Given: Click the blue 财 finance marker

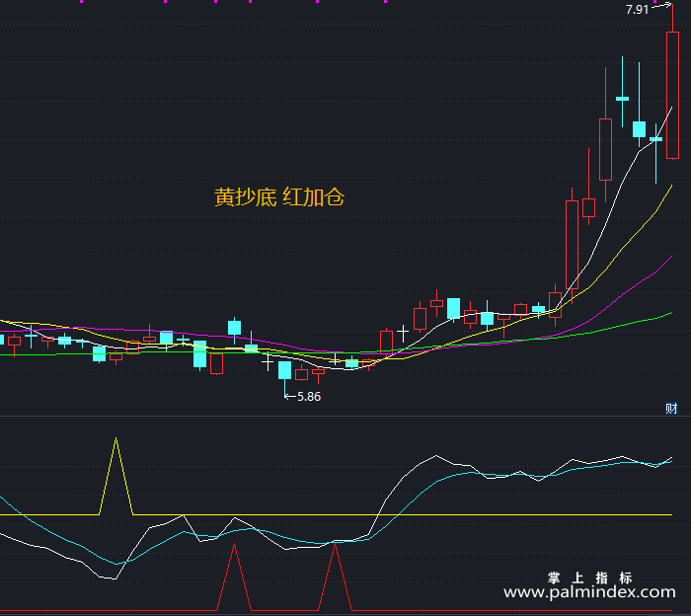Looking at the screenshot, I should point(671,409).
